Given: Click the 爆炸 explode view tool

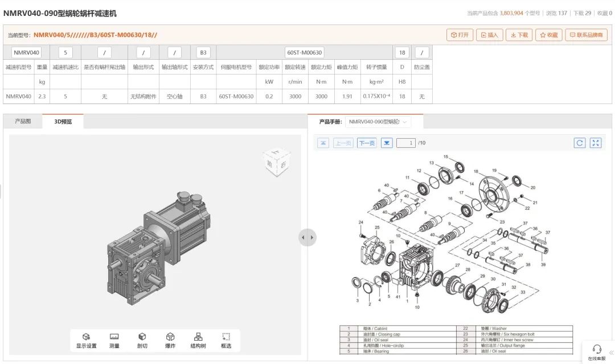Looking at the screenshot, I should 170,341.
